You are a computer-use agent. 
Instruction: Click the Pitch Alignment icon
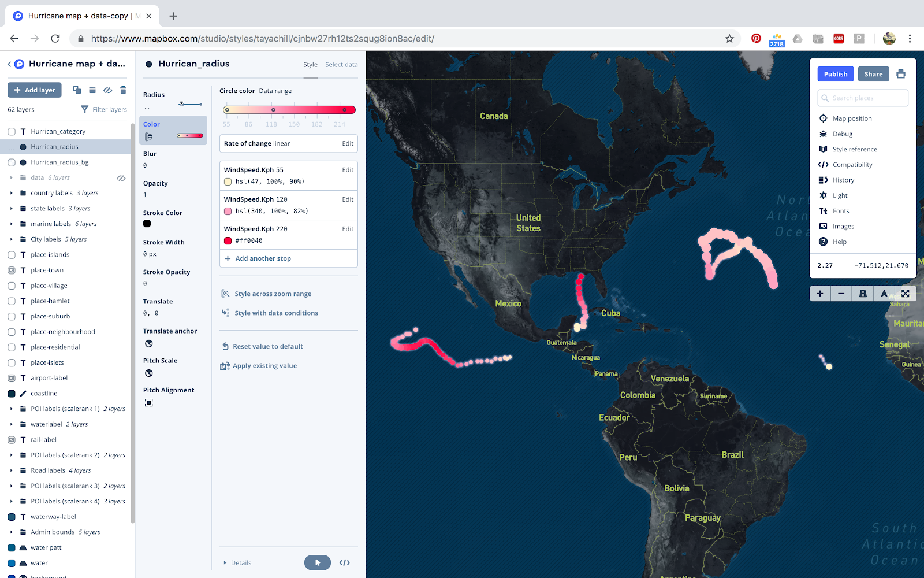click(x=149, y=403)
